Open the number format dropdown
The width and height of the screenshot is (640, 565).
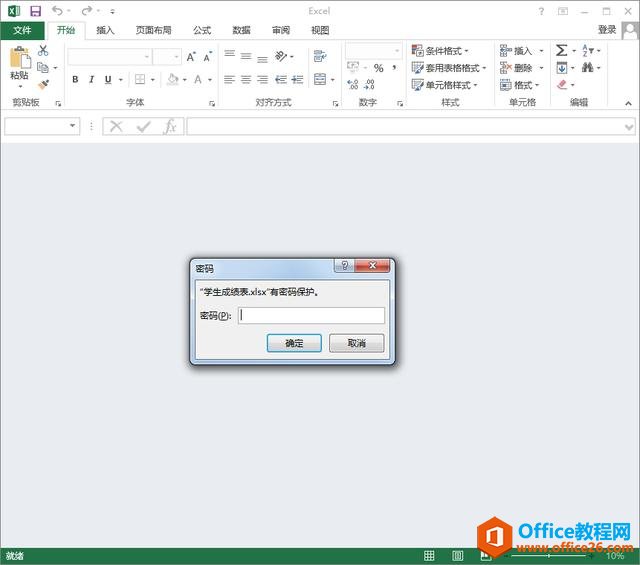pos(397,51)
